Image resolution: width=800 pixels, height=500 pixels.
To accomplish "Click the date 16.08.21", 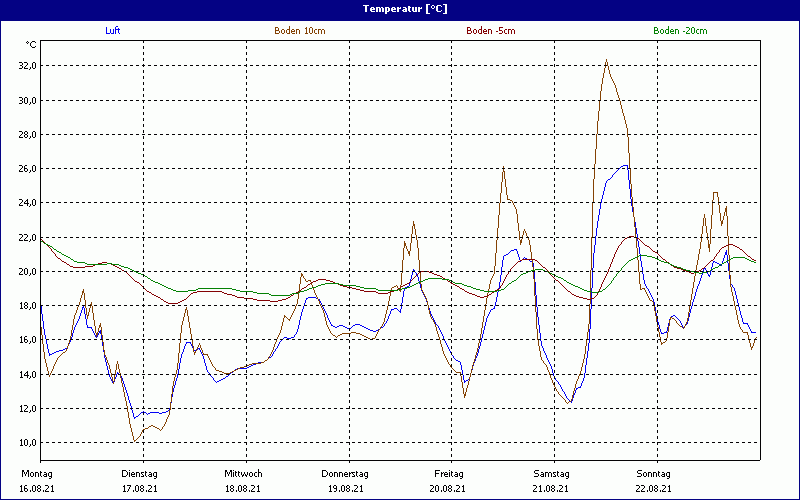I will tap(37, 488).
